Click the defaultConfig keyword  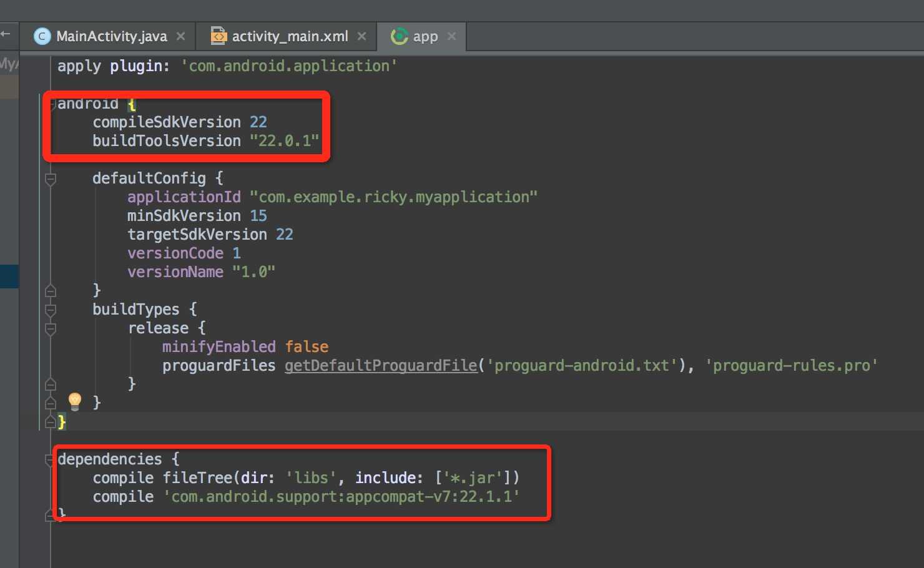(x=149, y=178)
